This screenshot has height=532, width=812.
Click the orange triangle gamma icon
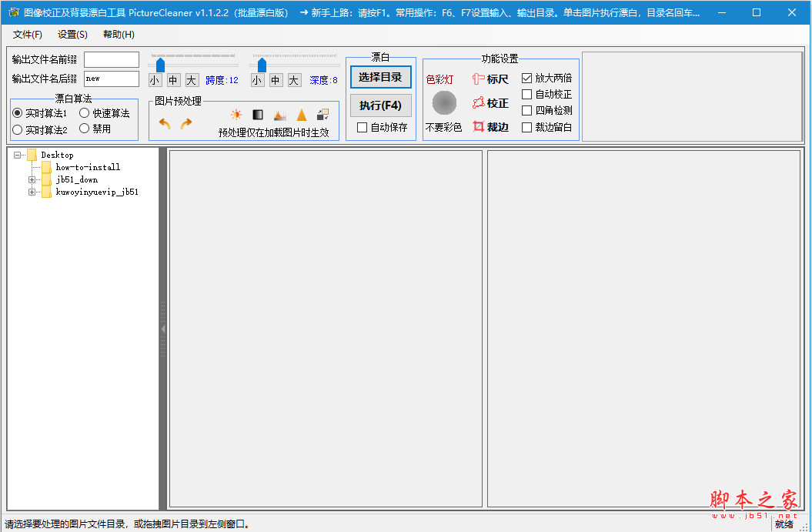[x=301, y=114]
